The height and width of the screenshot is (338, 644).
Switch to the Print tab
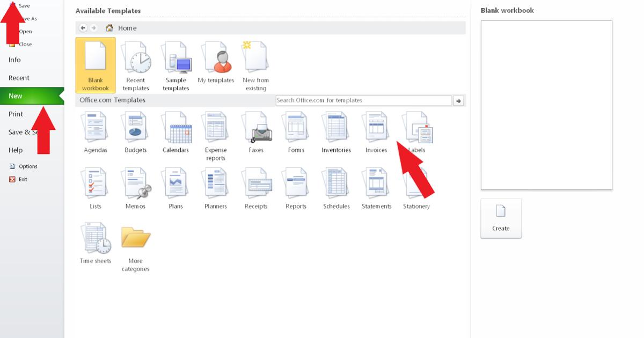16,114
